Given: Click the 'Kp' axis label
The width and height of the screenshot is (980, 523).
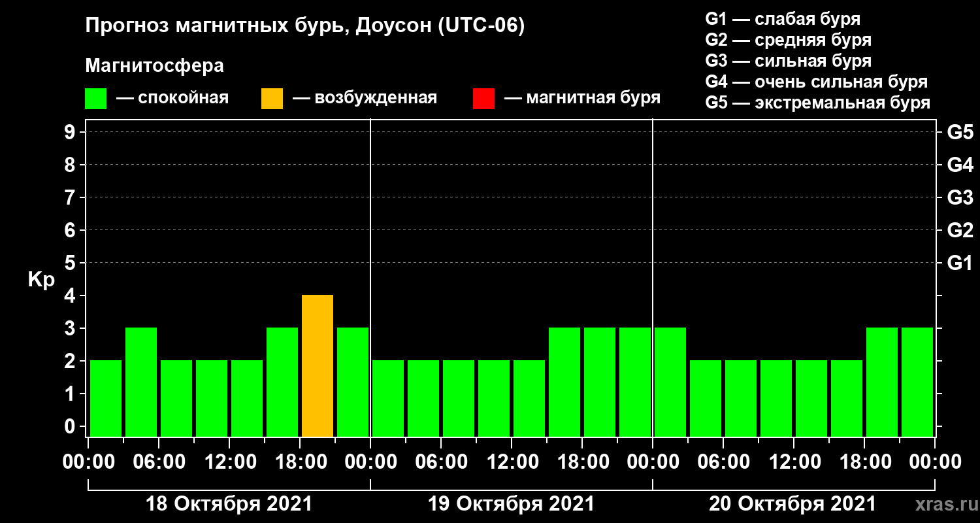Looking at the screenshot, I should tap(41, 280).
